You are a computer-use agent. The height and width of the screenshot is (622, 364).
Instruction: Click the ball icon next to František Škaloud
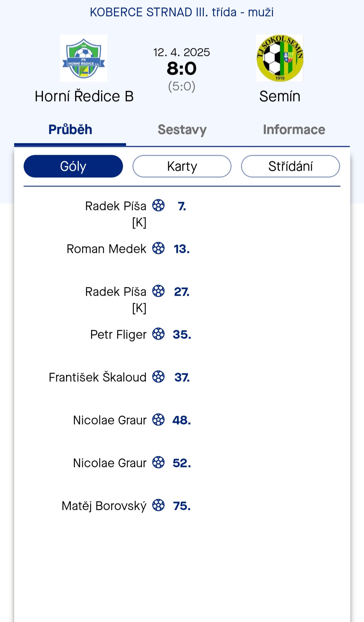[x=158, y=377]
